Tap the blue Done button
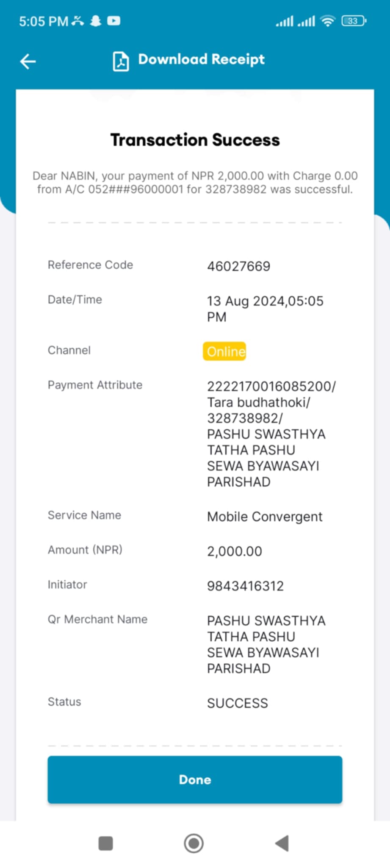390x868 pixels. 195,779
